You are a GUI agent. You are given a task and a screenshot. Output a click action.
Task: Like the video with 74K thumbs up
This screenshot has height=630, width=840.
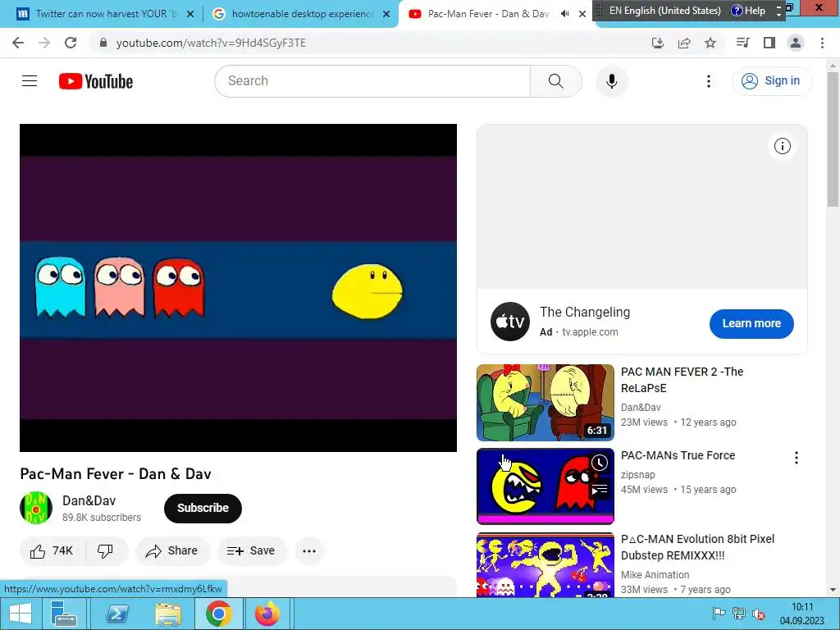(x=52, y=550)
